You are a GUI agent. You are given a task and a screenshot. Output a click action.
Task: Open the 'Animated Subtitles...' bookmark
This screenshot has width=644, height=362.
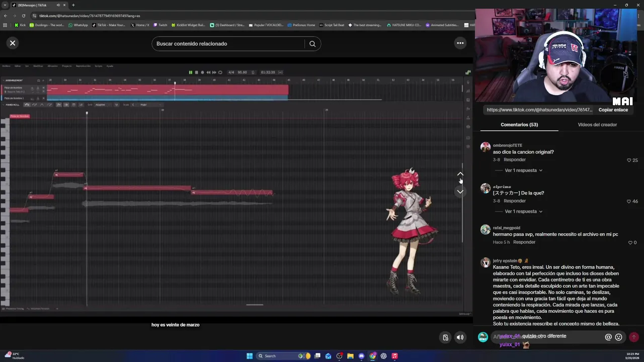tap(443, 25)
